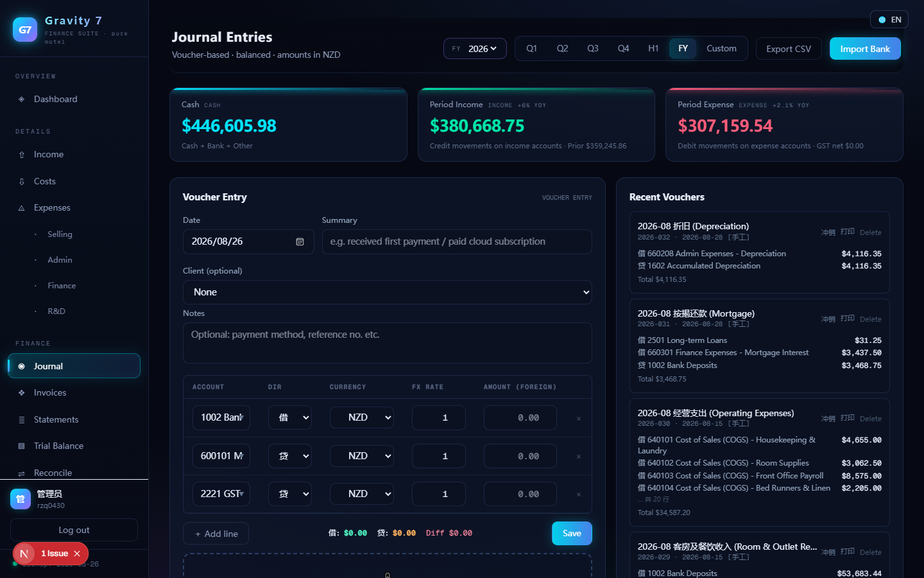Open the Selling expenses subitem
This screenshot has height=578, width=924.
tap(60, 234)
